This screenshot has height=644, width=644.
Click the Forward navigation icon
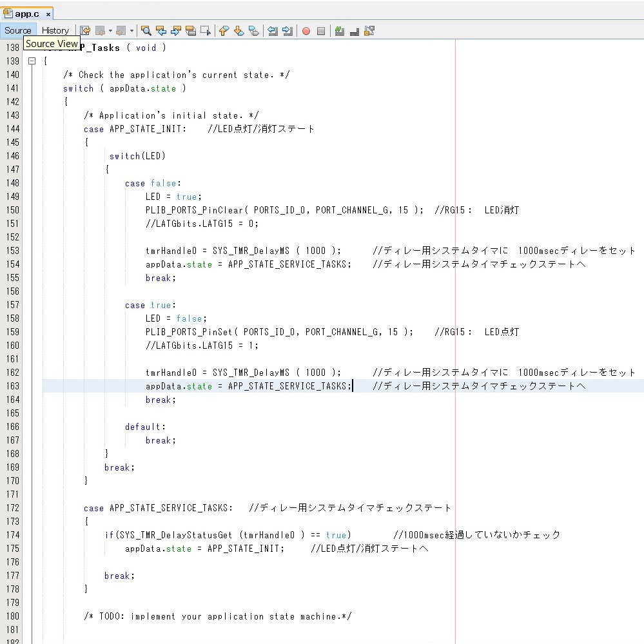[x=121, y=31]
